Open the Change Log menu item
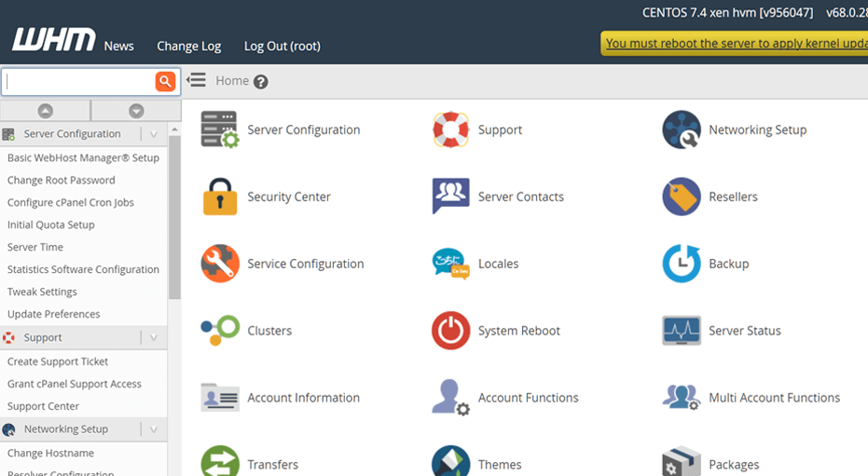The width and height of the screenshot is (868, 476). point(188,46)
